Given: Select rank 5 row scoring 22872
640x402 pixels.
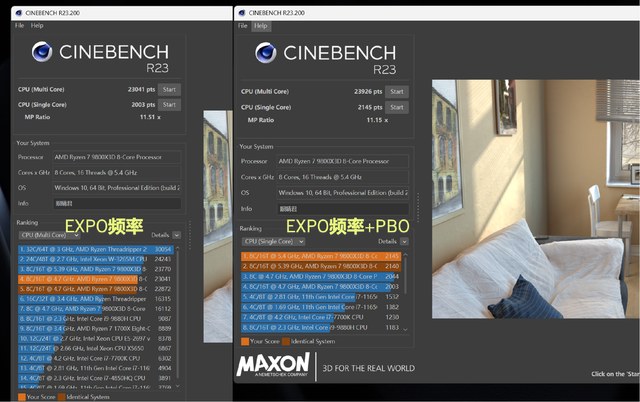Looking at the screenshot, I should pyautogui.click(x=96, y=289).
